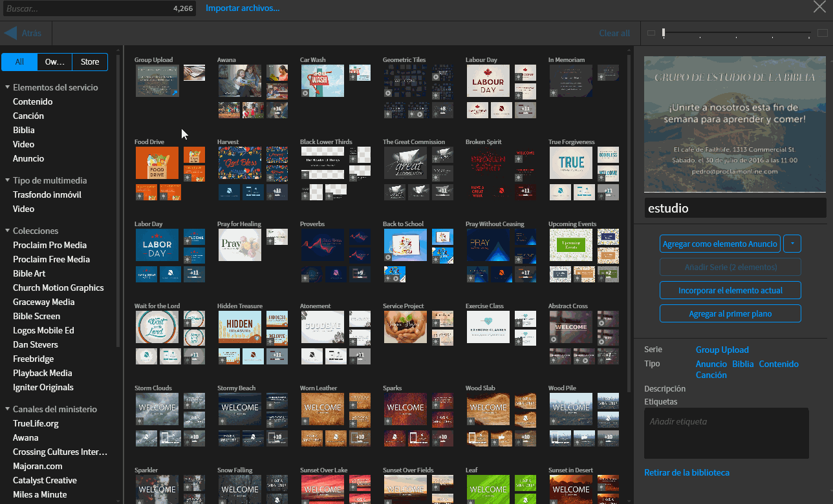
Task: Select the Hidden Treasure main thumbnail
Action: tap(240, 327)
